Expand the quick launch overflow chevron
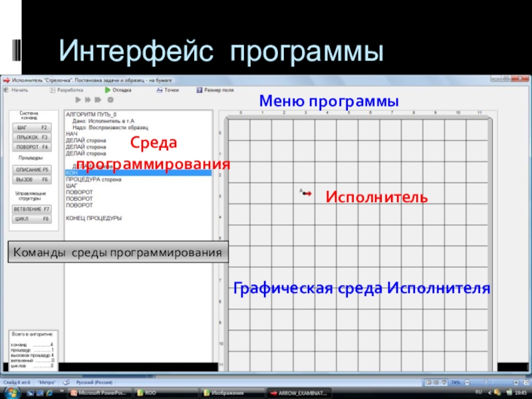532x399 pixels. point(62,391)
